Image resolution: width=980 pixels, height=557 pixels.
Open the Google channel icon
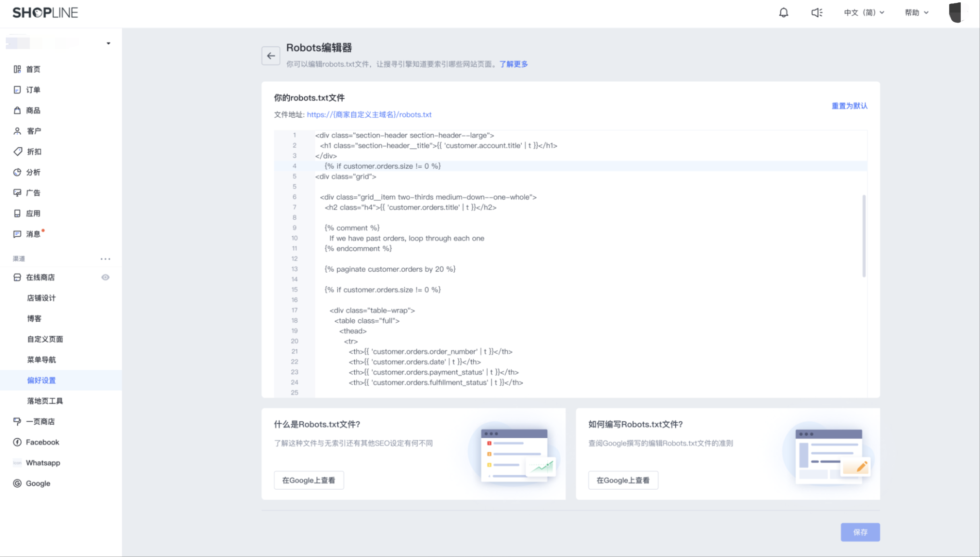tap(17, 483)
